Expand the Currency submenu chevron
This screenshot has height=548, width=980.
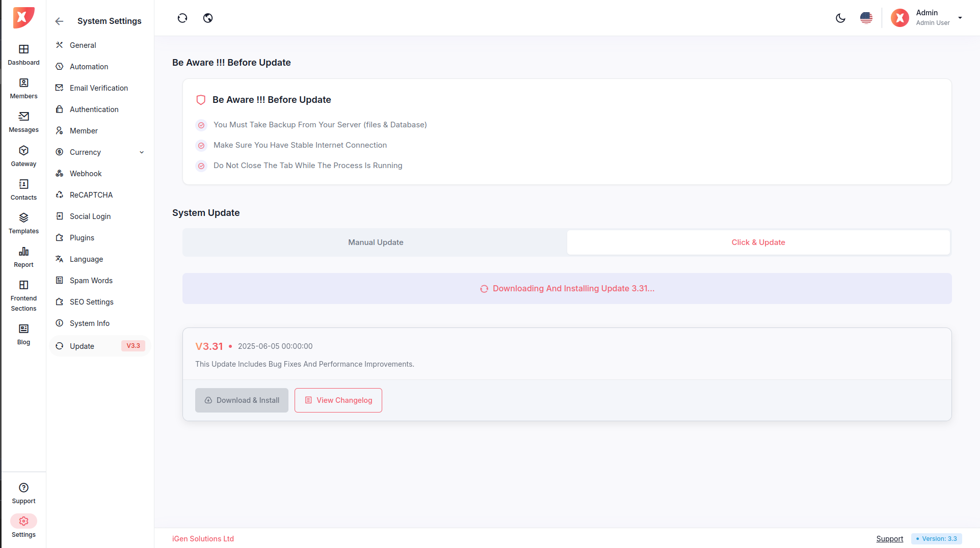click(x=142, y=152)
